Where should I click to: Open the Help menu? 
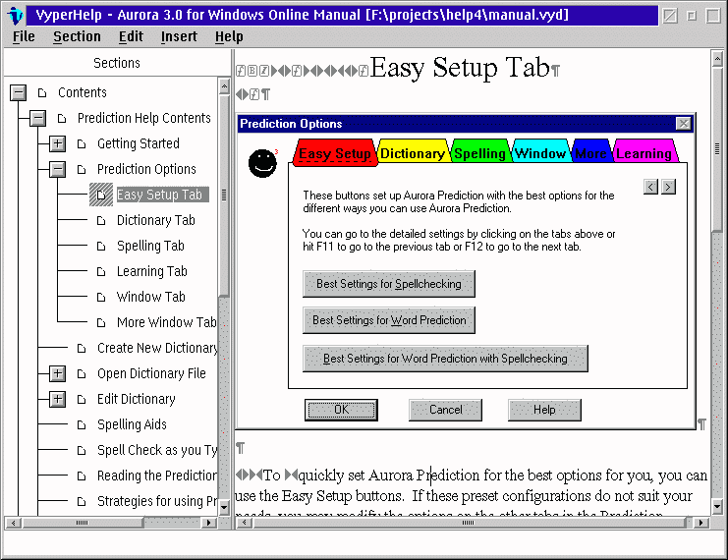(229, 36)
